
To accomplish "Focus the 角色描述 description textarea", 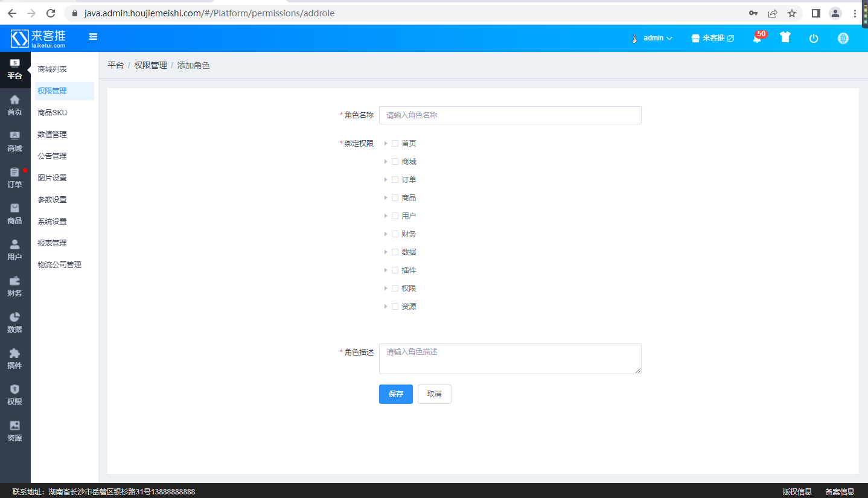I will pos(510,359).
